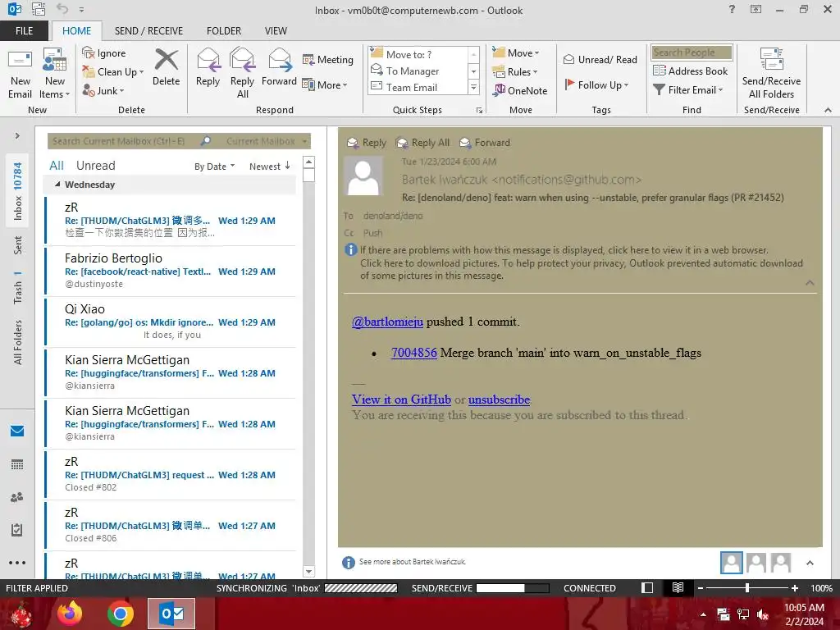Click the unsubscribe link
The width and height of the screenshot is (840, 630).
point(499,399)
